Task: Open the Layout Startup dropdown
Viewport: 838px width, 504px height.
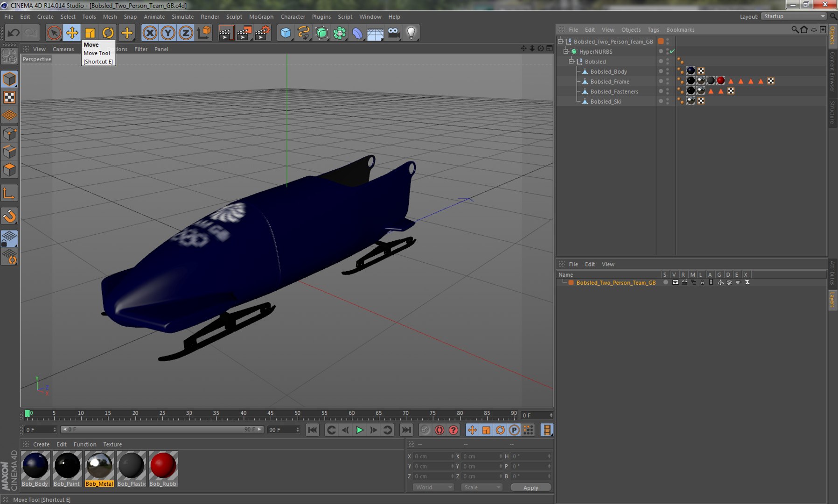Action: click(794, 16)
